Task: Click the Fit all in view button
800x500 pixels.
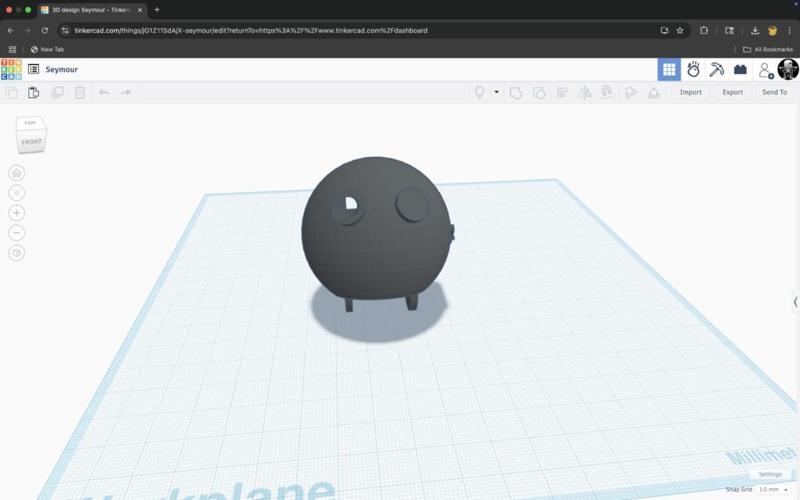Action: click(x=16, y=193)
